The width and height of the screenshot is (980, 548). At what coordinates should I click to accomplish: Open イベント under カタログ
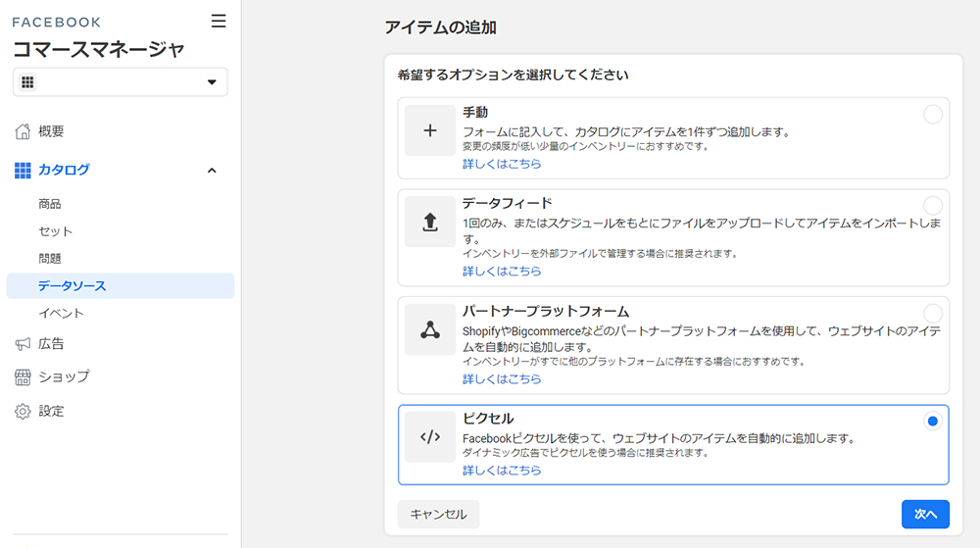61,313
